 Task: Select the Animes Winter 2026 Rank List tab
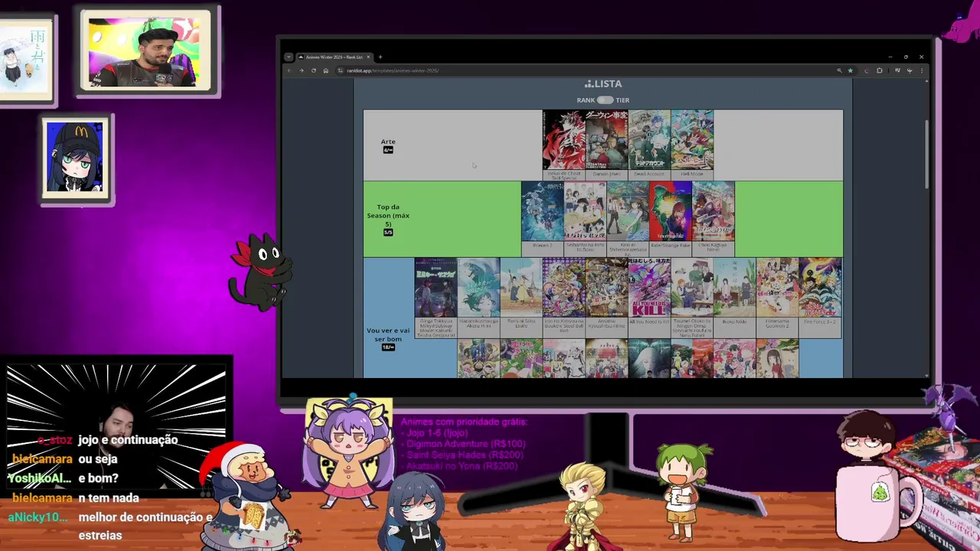[334, 57]
